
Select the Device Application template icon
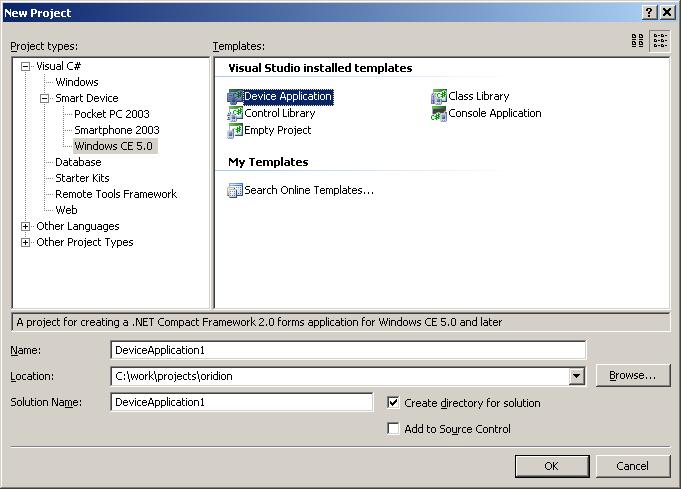(x=235, y=97)
